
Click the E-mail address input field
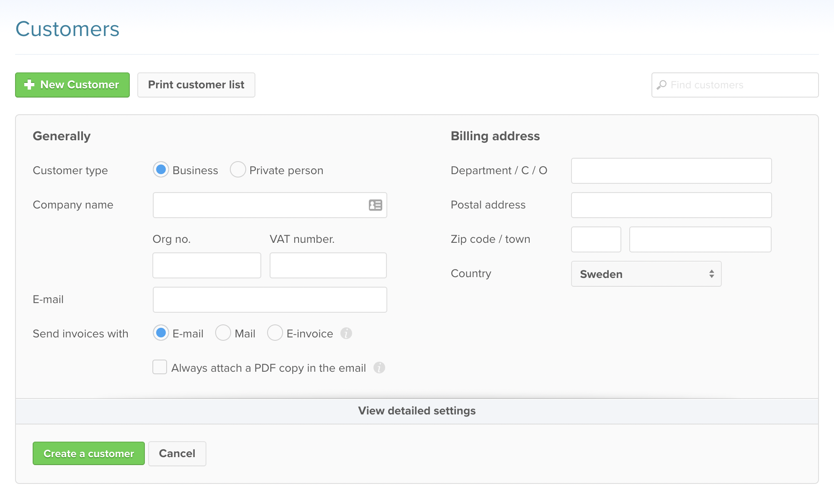pos(270,300)
